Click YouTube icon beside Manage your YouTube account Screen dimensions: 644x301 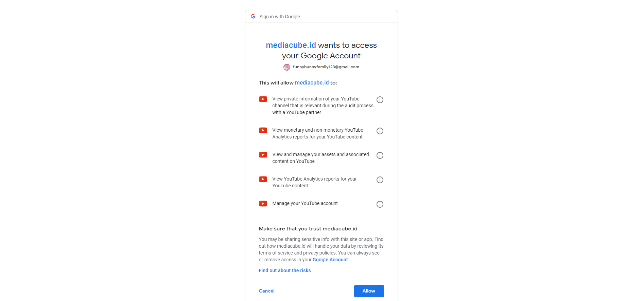tap(263, 204)
